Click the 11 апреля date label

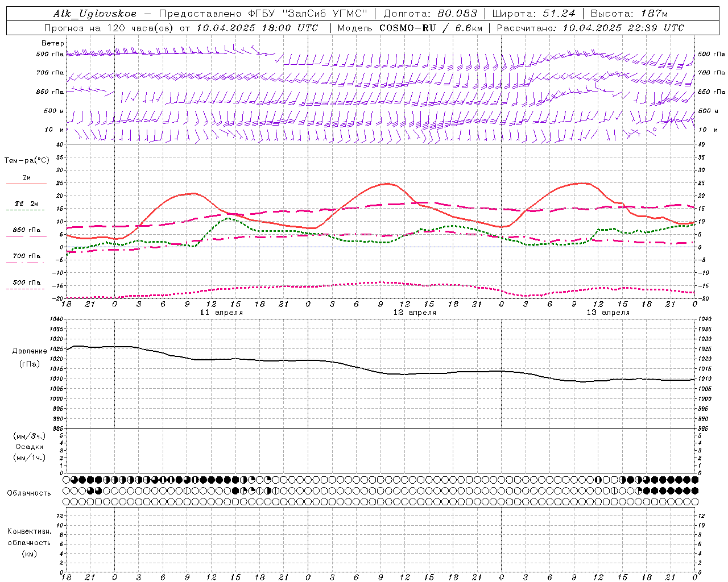pos(221,313)
